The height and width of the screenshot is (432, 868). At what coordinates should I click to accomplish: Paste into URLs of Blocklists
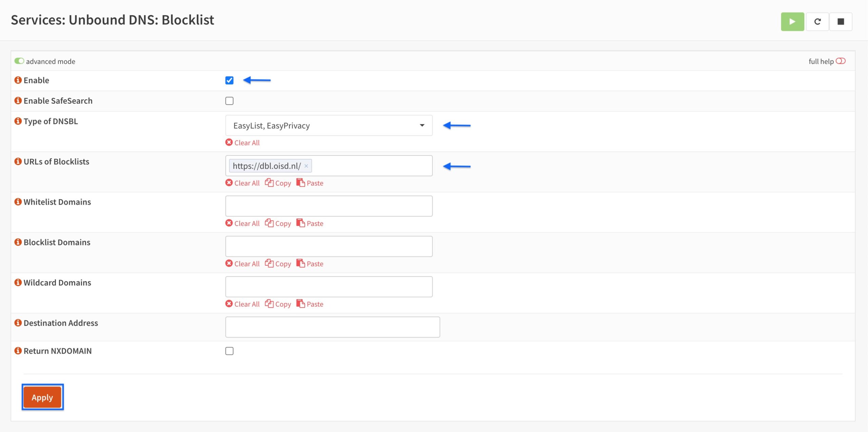click(310, 183)
